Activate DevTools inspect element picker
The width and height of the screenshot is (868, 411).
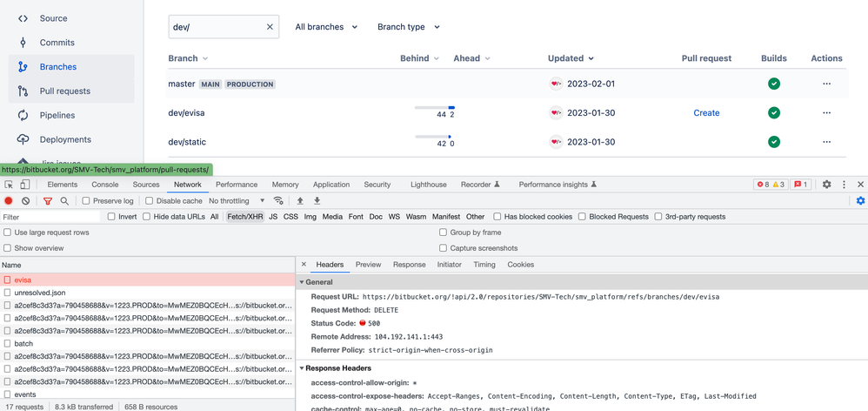click(x=10, y=185)
